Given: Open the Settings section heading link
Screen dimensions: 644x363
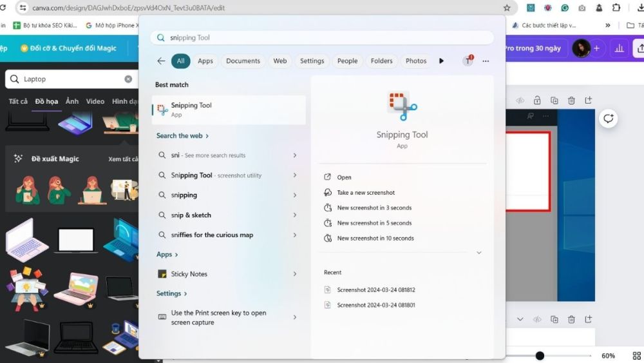Looking at the screenshot, I should click(172, 293).
